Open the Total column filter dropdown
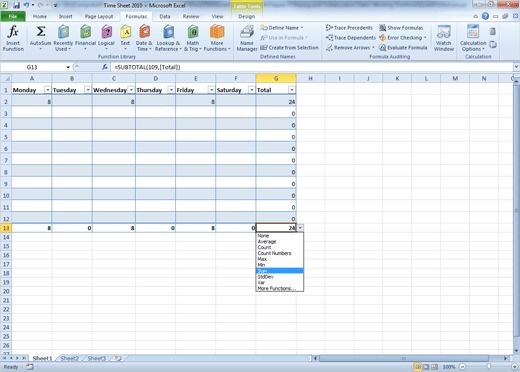This screenshot has width=520, height=372. (x=292, y=90)
